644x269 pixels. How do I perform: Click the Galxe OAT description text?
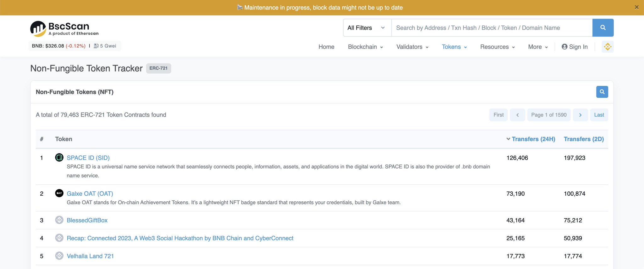[234, 202]
